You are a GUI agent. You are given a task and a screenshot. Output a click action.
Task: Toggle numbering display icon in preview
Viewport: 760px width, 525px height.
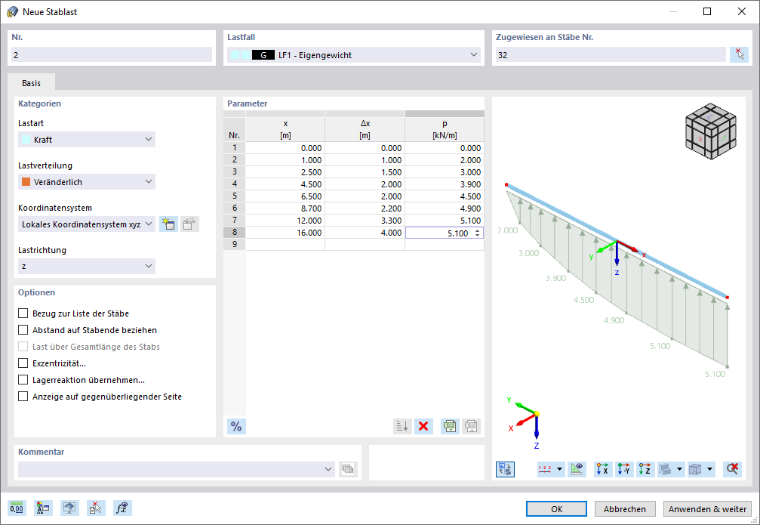click(x=546, y=469)
